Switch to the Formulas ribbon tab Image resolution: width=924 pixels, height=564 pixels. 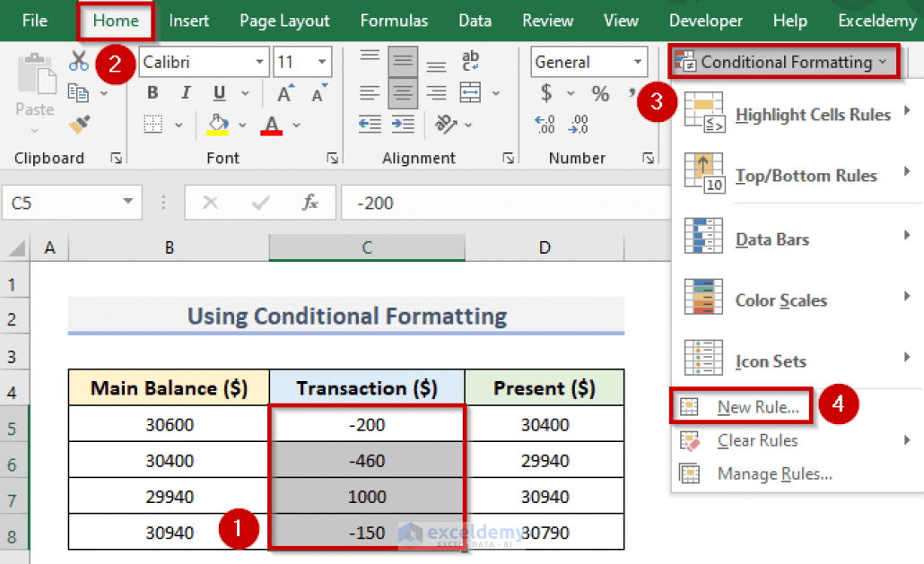[394, 20]
